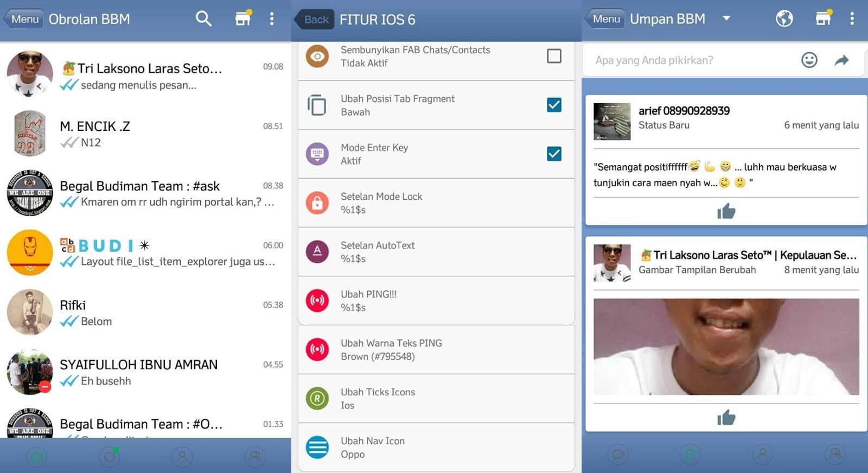Open overflow menu in Obrolan BBM header
868x473 pixels.
point(272,19)
